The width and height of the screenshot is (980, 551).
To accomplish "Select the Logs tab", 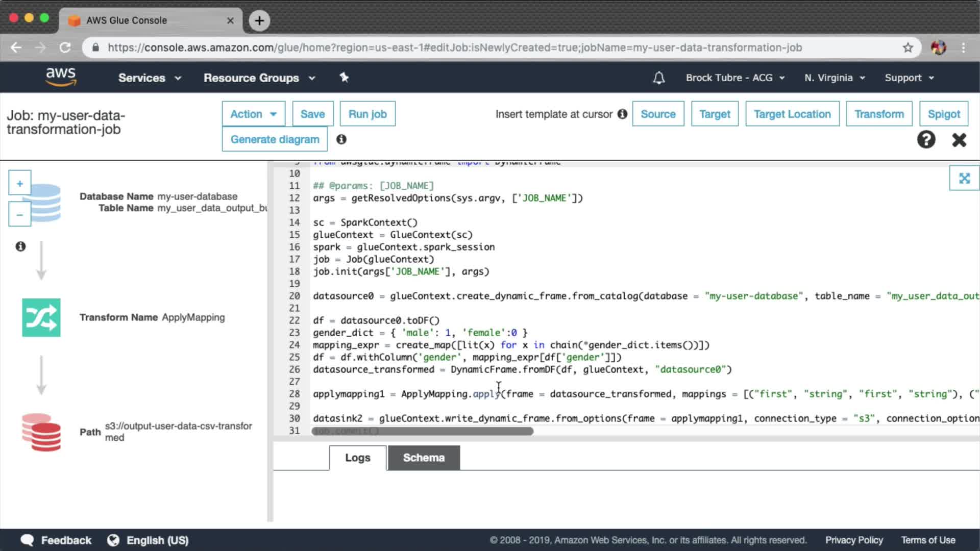I will tap(357, 458).
